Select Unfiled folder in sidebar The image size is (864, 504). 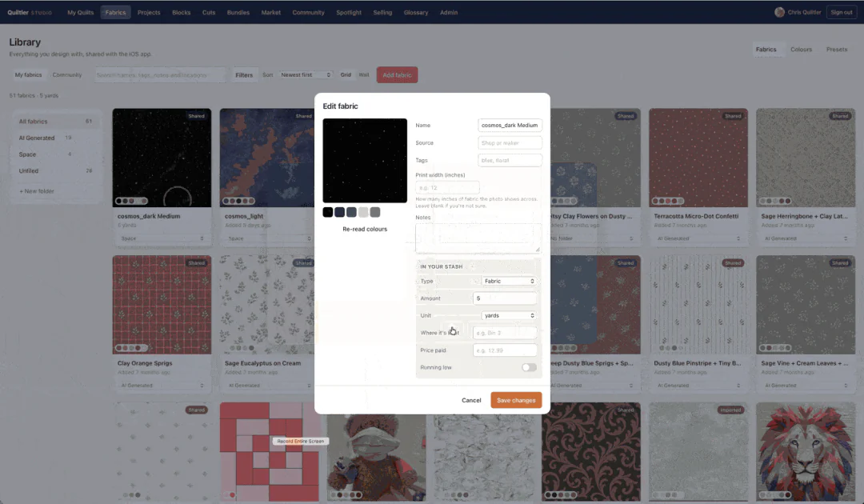[55, 170]
